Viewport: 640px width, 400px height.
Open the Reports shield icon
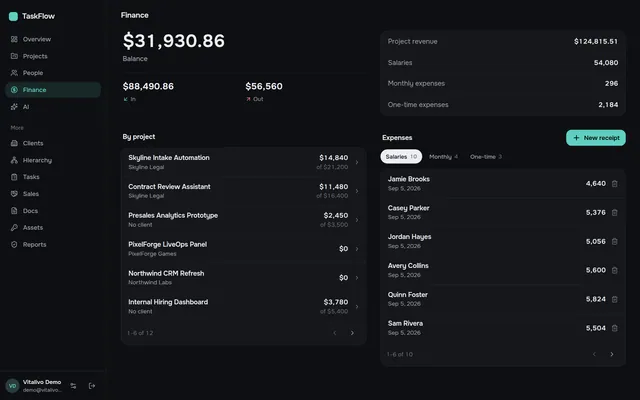[14, 244]
